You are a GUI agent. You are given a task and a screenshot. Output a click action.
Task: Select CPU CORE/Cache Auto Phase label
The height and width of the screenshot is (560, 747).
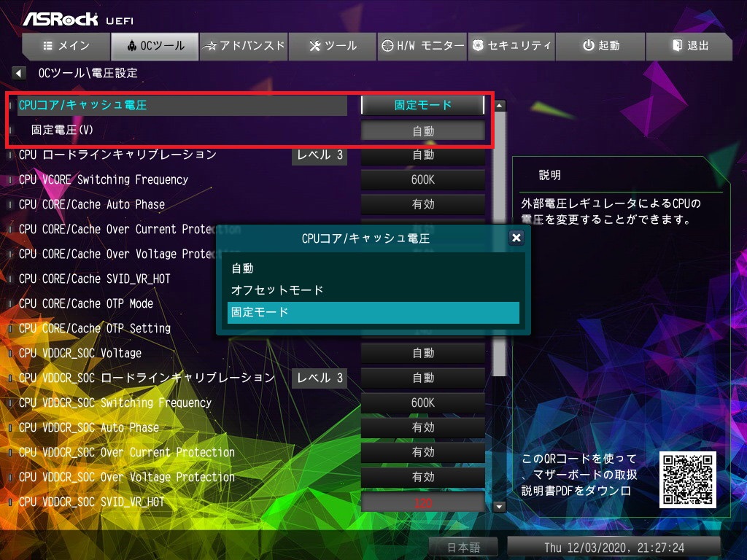coord(91,204)
